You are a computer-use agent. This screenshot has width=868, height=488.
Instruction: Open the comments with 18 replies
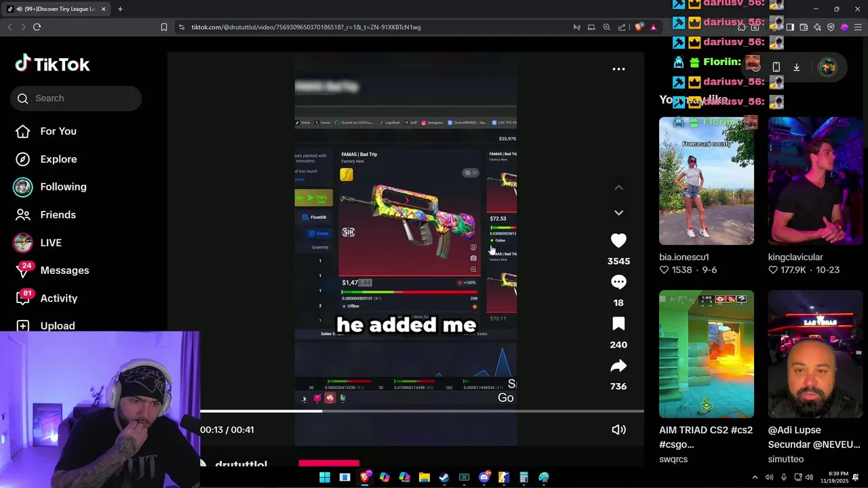point(618,282)
